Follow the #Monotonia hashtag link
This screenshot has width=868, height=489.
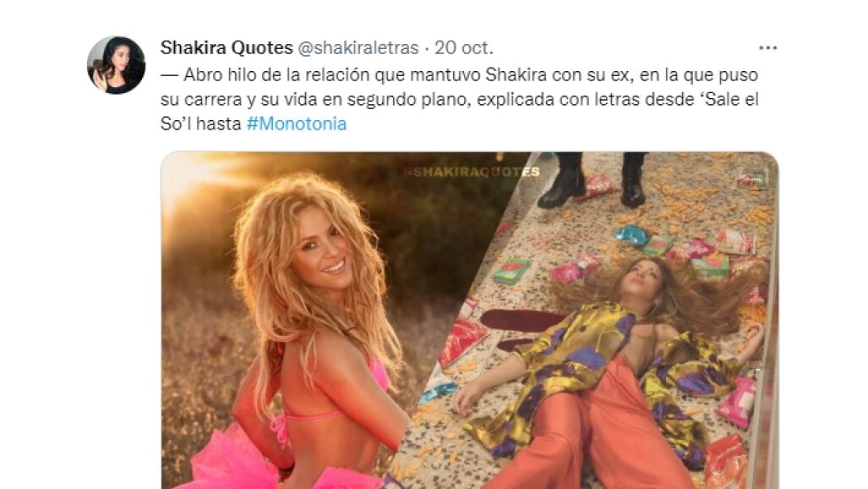pos(296,123)
